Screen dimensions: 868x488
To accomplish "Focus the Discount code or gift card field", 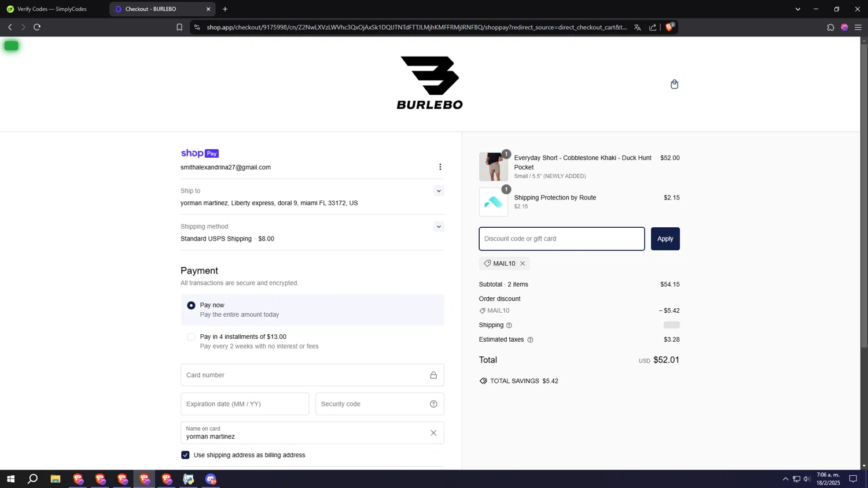I will pyautogui.click(x=561, y=239).
